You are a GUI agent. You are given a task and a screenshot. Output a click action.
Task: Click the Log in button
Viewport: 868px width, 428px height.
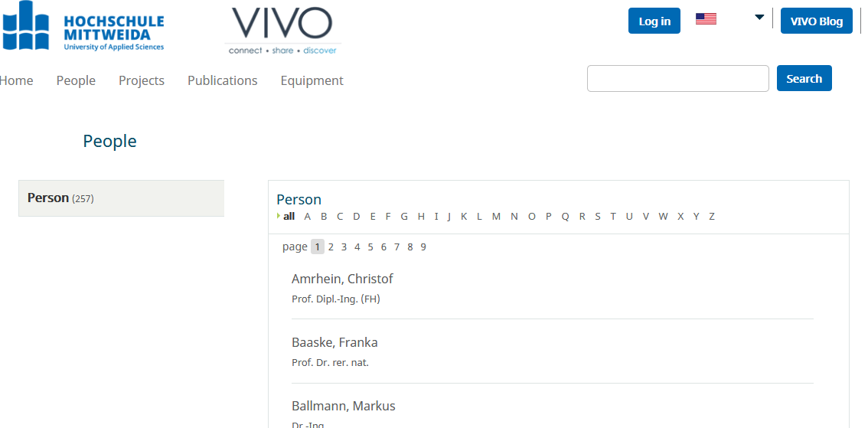[654, 21]
